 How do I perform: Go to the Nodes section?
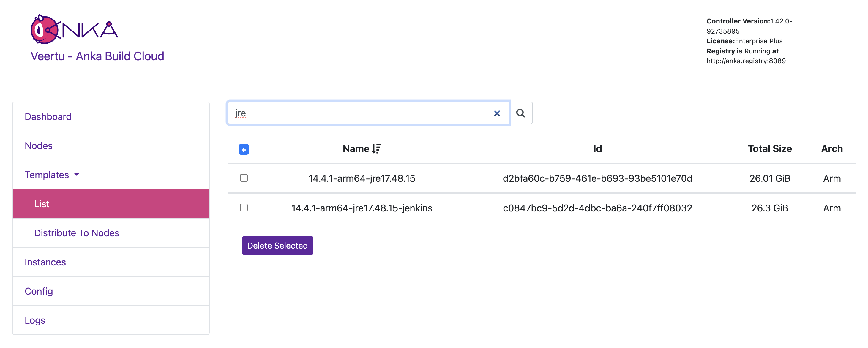[38, 145]
